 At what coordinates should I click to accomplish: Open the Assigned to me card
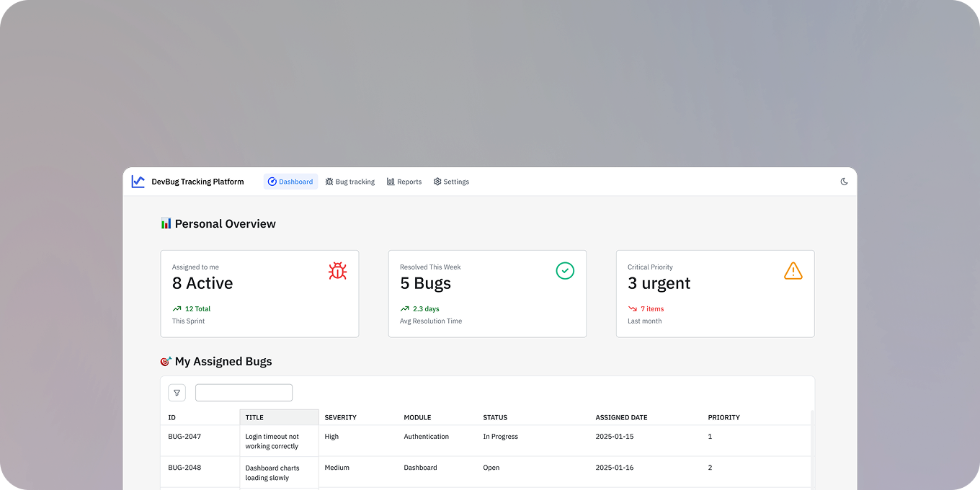[259, 293]
